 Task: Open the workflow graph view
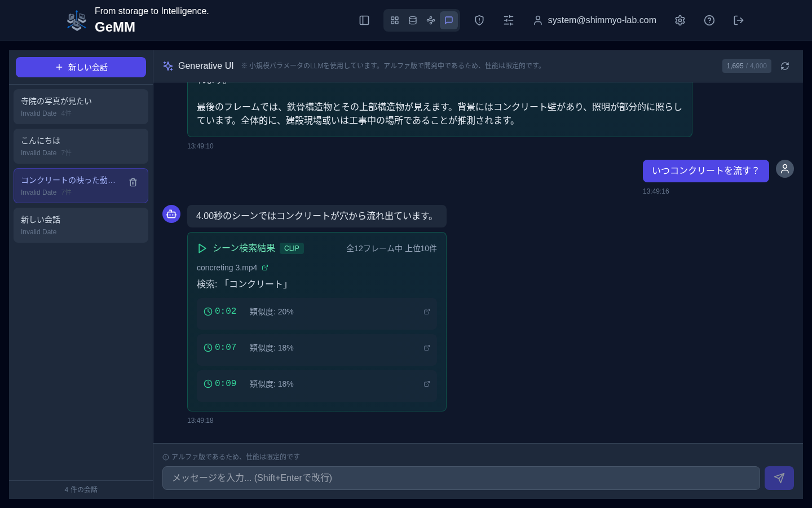coord(431,20)
